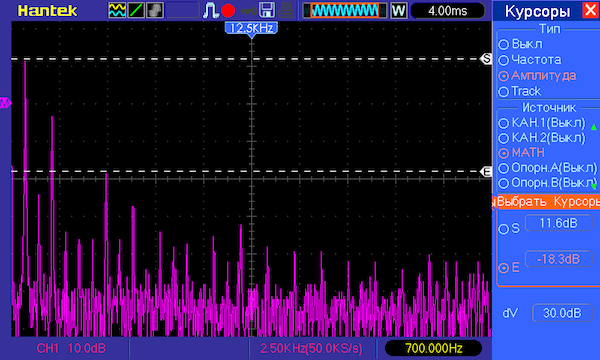Click the source list up arrow
The image size is (600, 360).
pos(593,127)
